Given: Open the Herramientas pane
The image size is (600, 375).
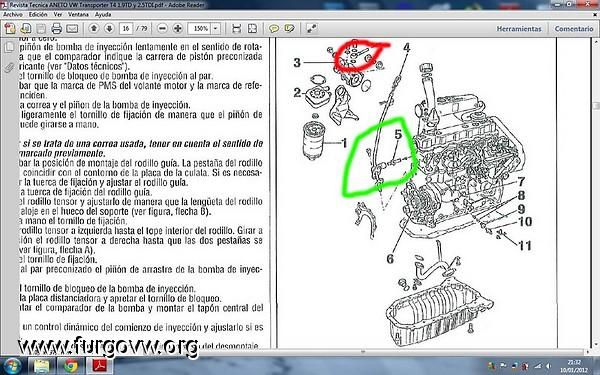Looking at the screenshot, I should [x=519, y=29].
